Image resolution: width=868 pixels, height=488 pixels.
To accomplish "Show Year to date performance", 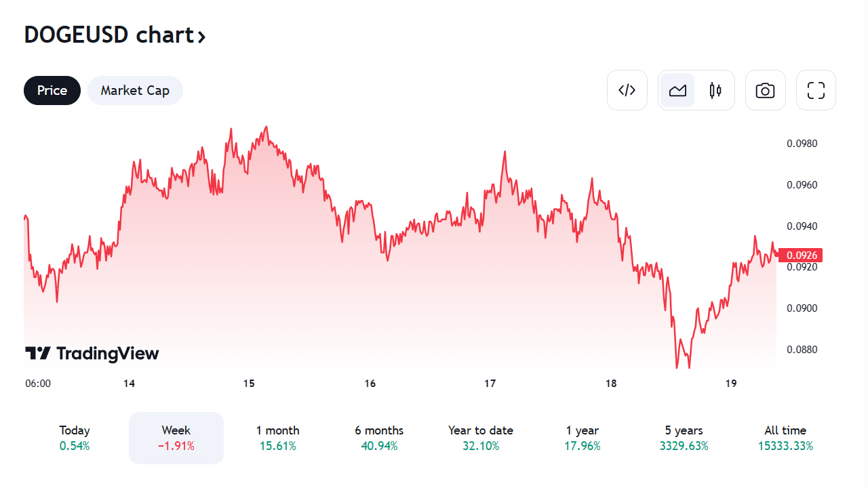I will 481,438.
